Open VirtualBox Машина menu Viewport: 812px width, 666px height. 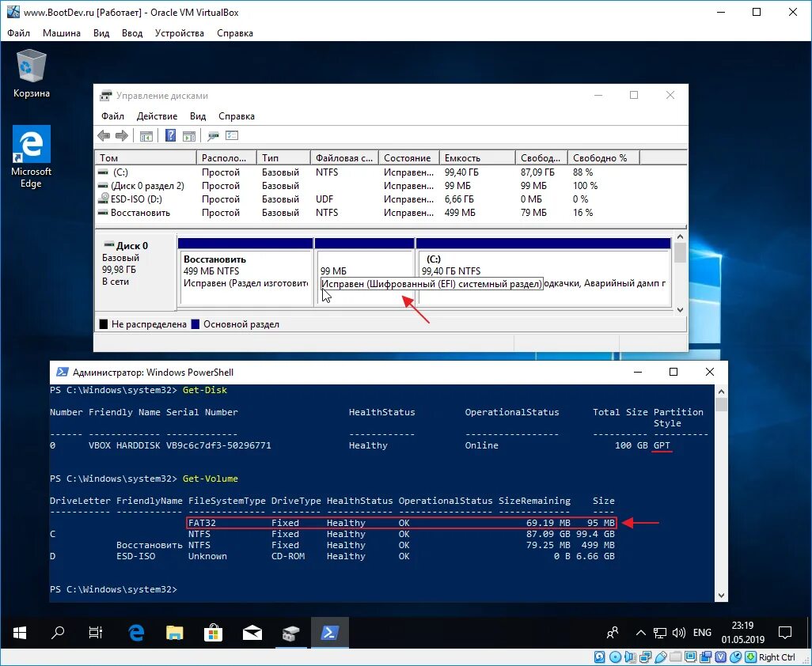coord(62,33)
